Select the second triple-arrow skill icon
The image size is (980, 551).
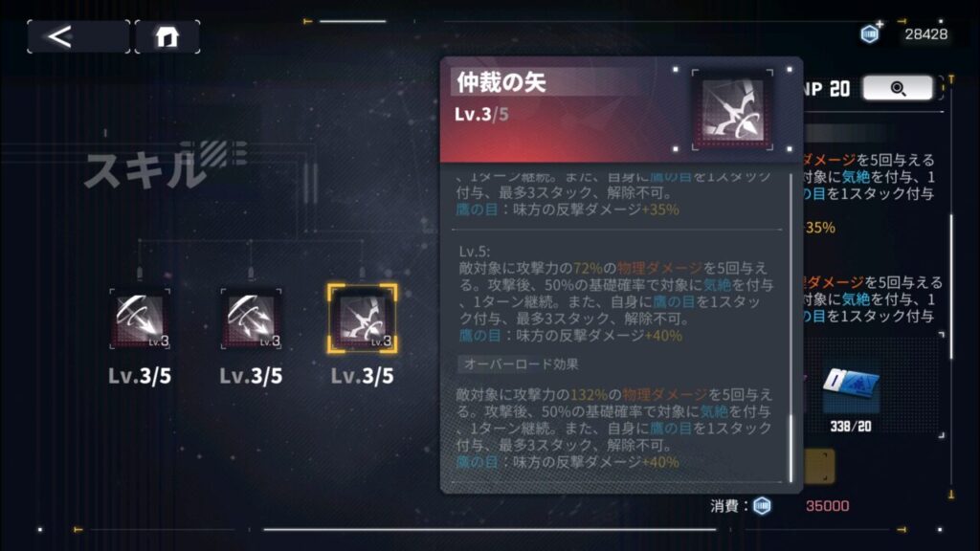click(251, 319)
